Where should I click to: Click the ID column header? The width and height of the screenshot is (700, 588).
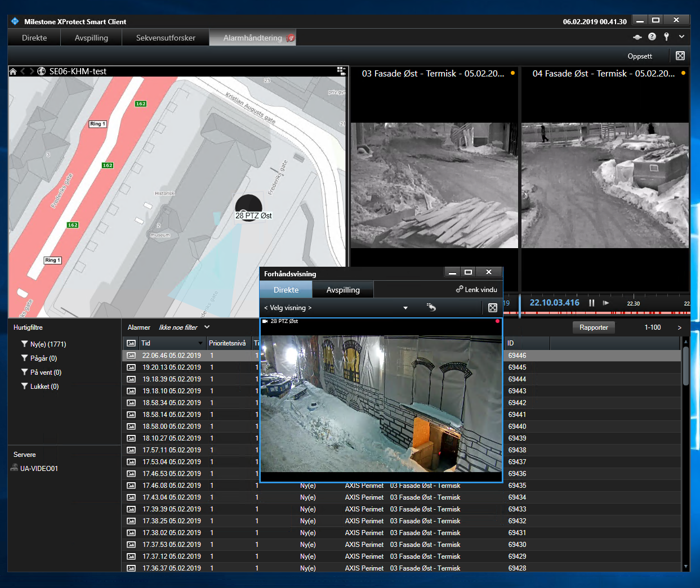pos(527,343)
